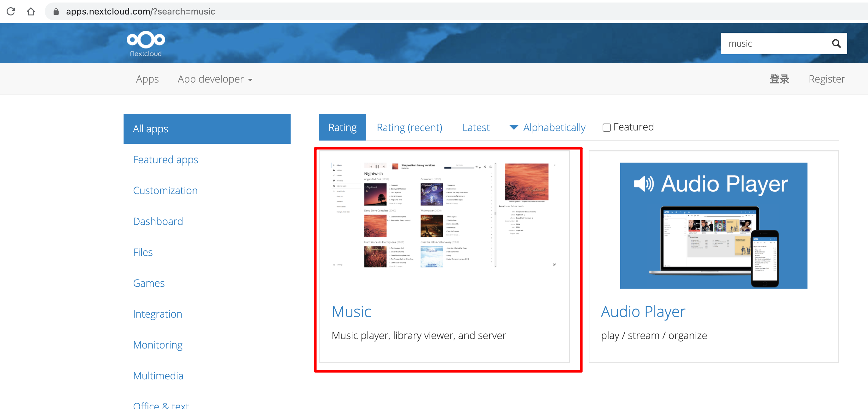Open the Featured apps category
The image size is (868, 409).
coord(165,160)
